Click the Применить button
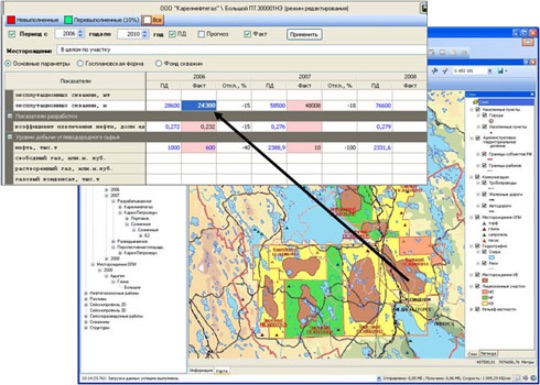 [x=304, y=34]
